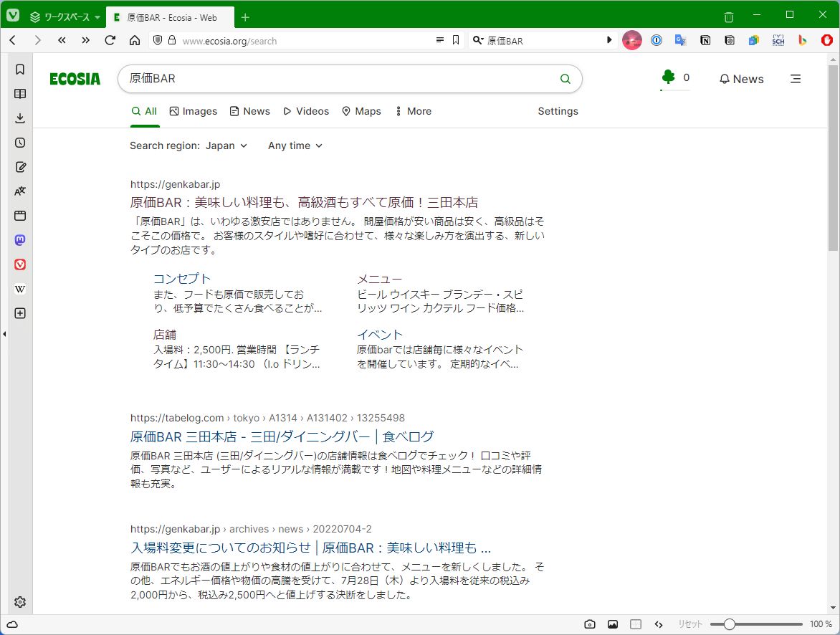This screenshot has height=635, width=840.
Task: Open the Mastodon web panel
Action: pyautogui.click(x=19, y=240)
